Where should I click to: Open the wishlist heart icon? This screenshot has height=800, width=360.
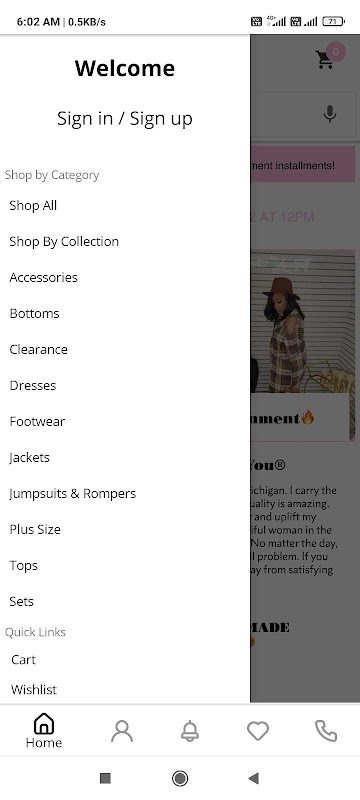pyautogui.click(x=258, y=731)
